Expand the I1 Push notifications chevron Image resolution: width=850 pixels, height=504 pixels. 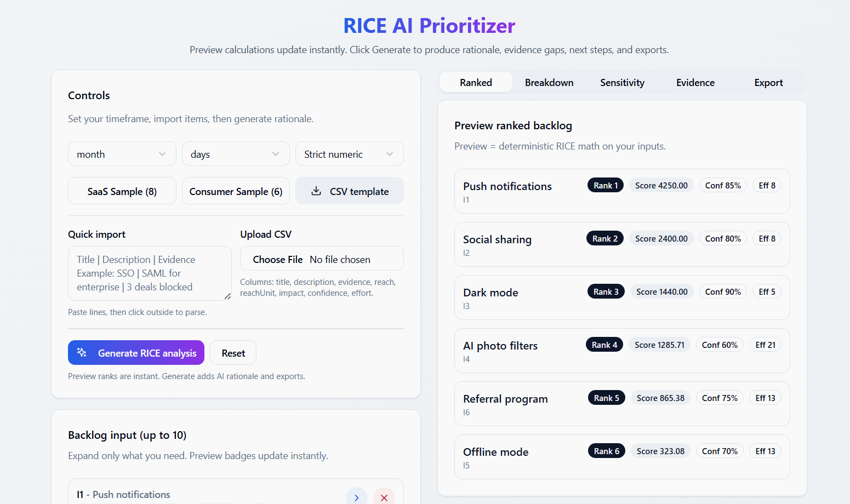[x=356, y=497]
